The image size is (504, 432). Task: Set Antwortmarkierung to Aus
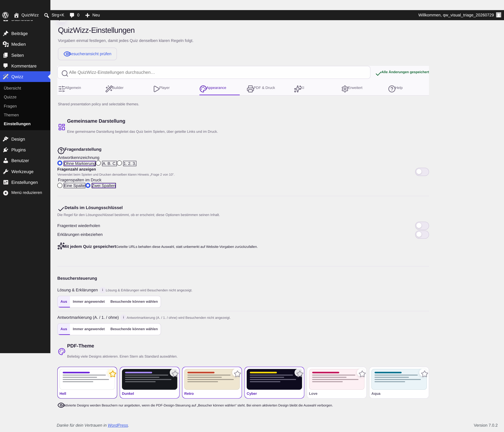tap(64, 329)
